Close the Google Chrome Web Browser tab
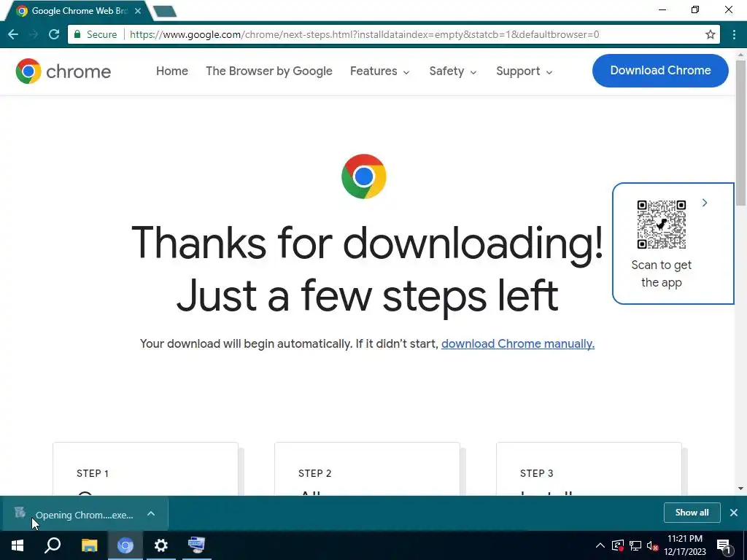Screen dimensions: 747x560 (138, 10)
